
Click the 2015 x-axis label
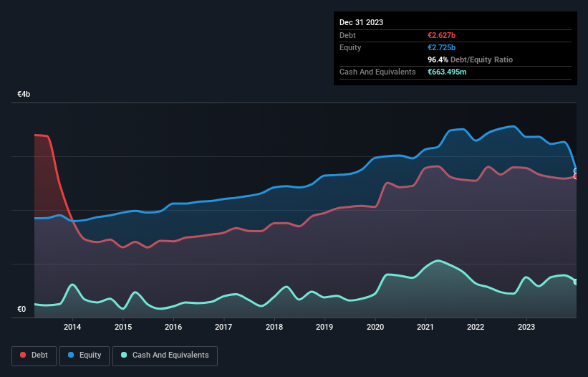coord(123,327)
